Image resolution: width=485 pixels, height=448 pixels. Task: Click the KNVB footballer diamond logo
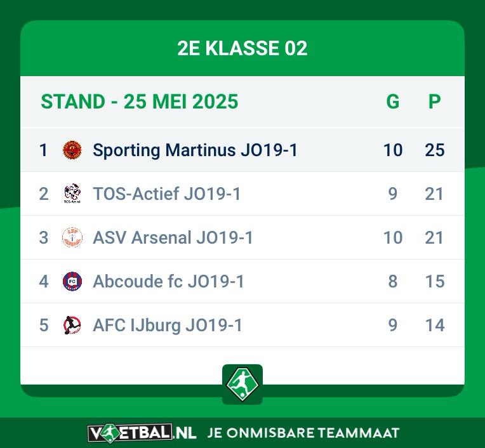(242, 384)
